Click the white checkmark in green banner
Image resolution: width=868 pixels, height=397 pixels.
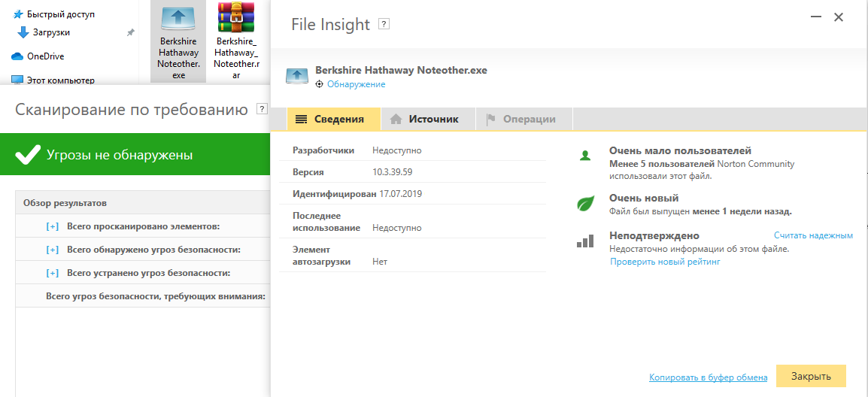coord(28,155)
